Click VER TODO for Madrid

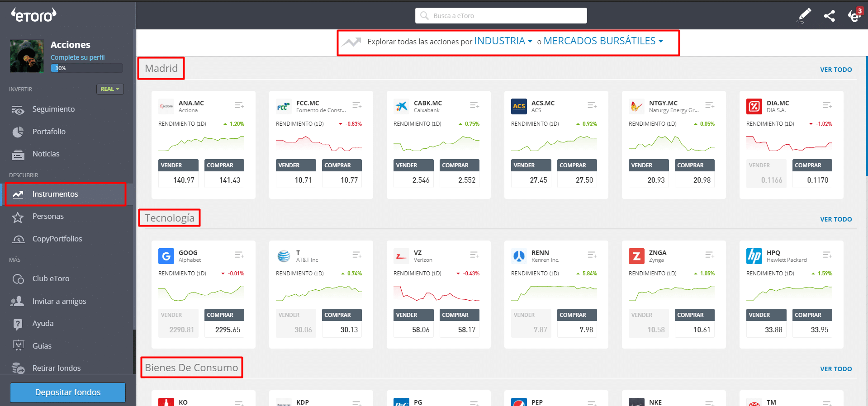coord(836,70)
